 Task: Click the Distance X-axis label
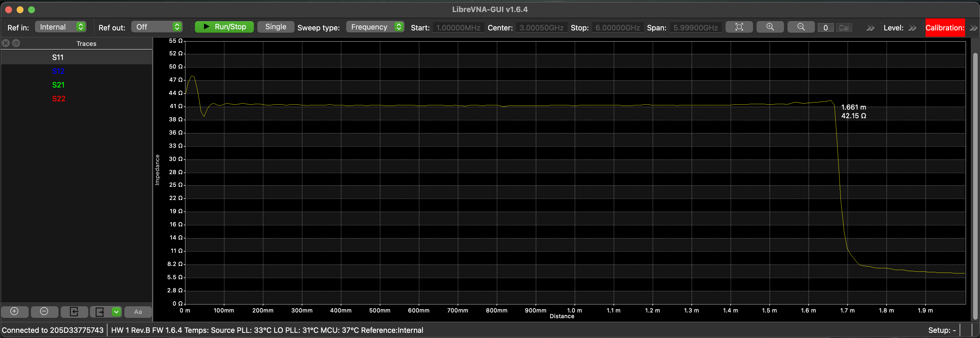(562, 316)
